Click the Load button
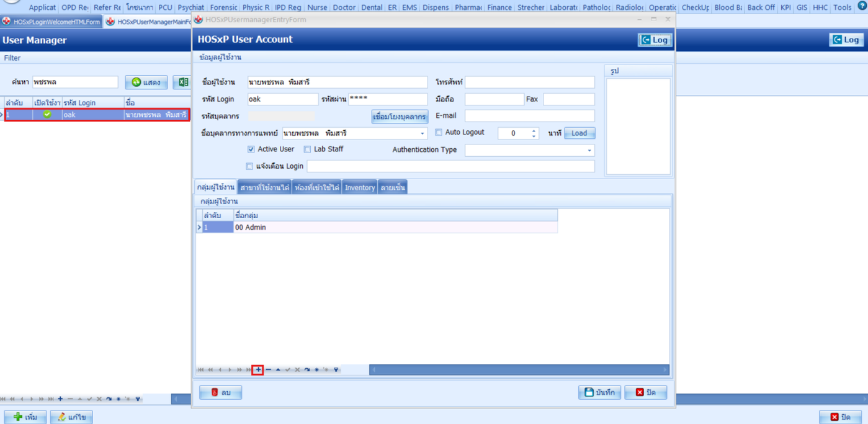Viewport: 868px width, 424px height. click(x=579, y=133)
